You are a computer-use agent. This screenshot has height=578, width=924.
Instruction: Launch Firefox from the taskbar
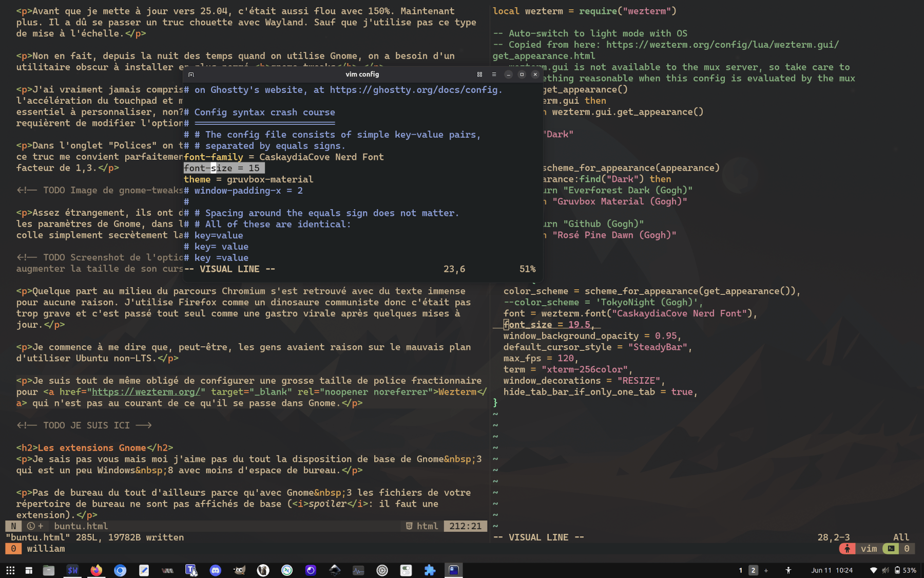pos(96,570)
